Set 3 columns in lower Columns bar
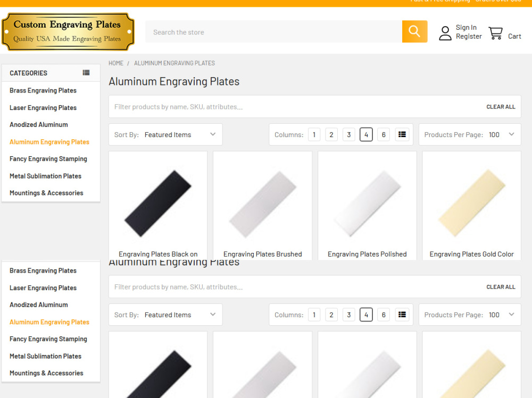The image size is (532, 398). 349,315
